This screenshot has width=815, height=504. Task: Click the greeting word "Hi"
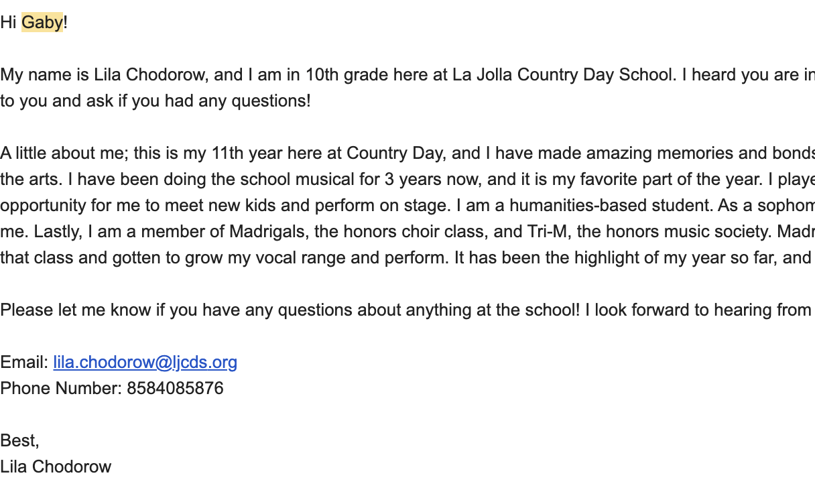8,23
